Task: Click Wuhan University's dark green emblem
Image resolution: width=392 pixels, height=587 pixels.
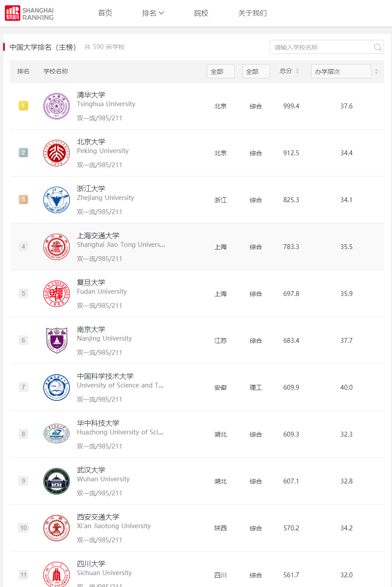Action: (x=57, y=481)
